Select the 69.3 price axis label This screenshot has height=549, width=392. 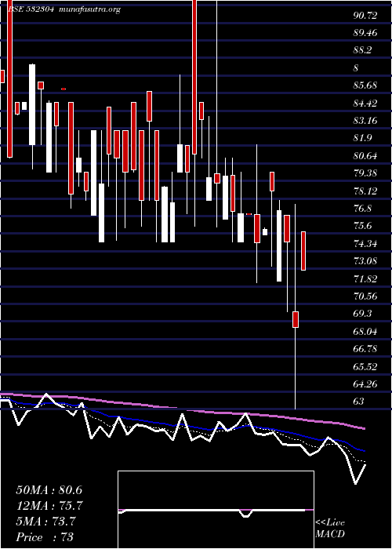(x=362, y=314)
